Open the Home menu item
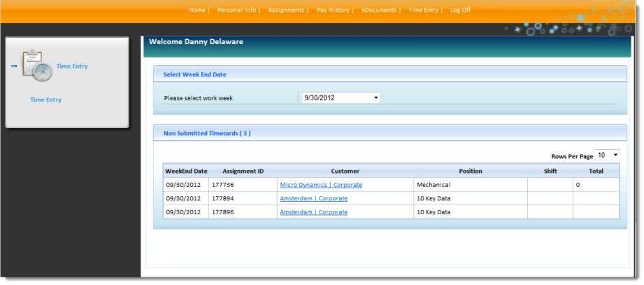Viewport: 644px width, 285px height. click(198, 11)
